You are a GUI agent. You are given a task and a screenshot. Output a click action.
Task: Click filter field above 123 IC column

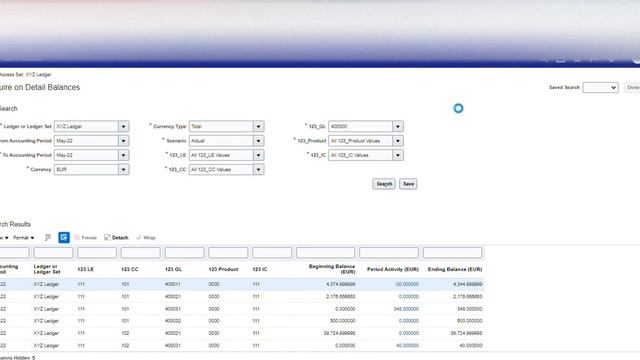pyautogui.click(x=272, y=253)
